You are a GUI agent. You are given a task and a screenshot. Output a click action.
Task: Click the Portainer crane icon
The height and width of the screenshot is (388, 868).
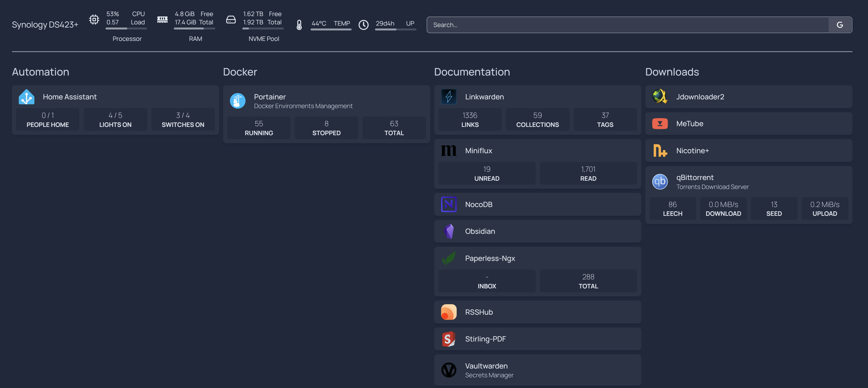tap(237, 101)
